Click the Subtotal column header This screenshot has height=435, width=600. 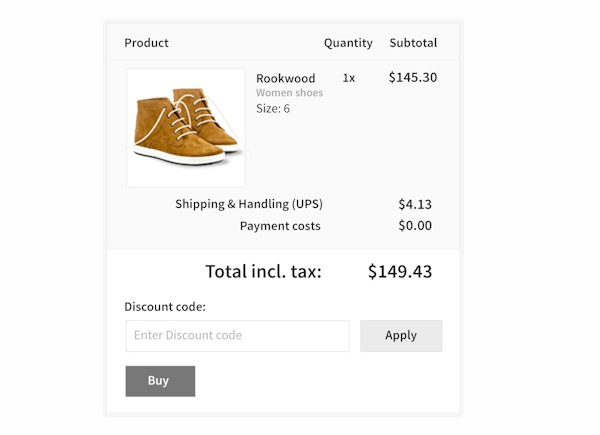(x=413, y=43)
